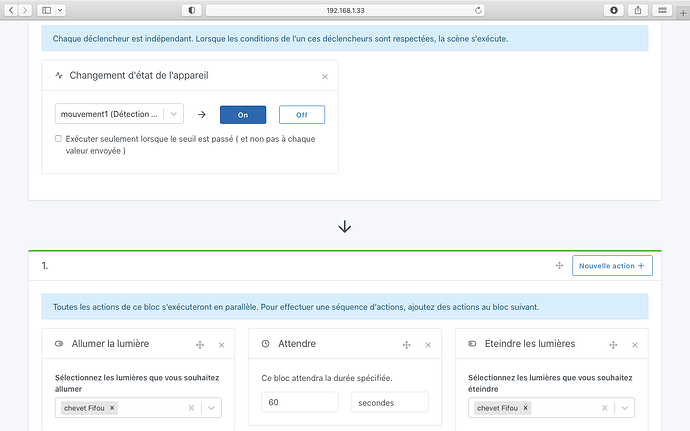
Task: Click the Safari share icon
Action: [x=639, y=9]
